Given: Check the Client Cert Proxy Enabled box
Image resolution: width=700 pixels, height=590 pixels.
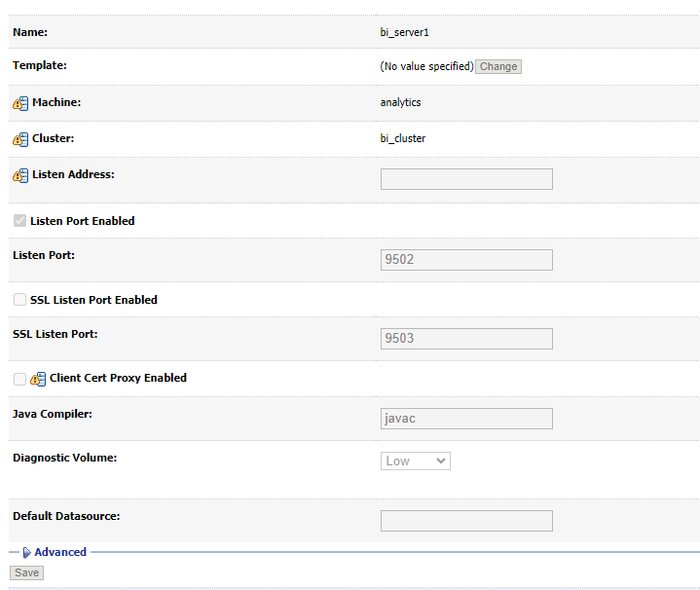Looking at the screenshot, I should (x=19, y=379).
